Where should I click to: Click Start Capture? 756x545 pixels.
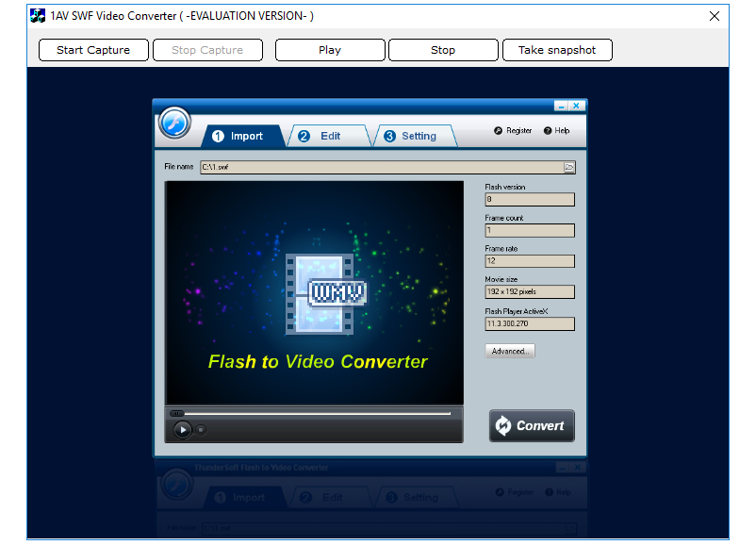pyautogui.click(x=93, y=50)
